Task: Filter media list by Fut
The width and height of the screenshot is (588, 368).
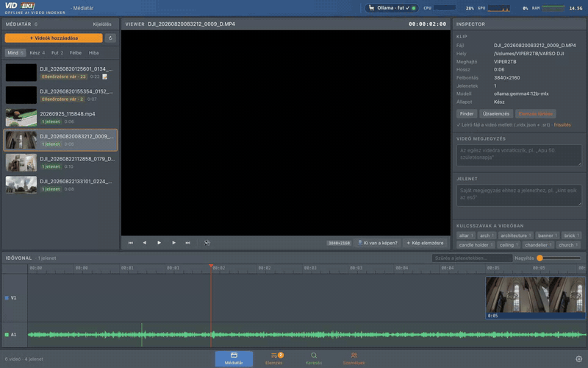Action: click(x=57, y=53)
